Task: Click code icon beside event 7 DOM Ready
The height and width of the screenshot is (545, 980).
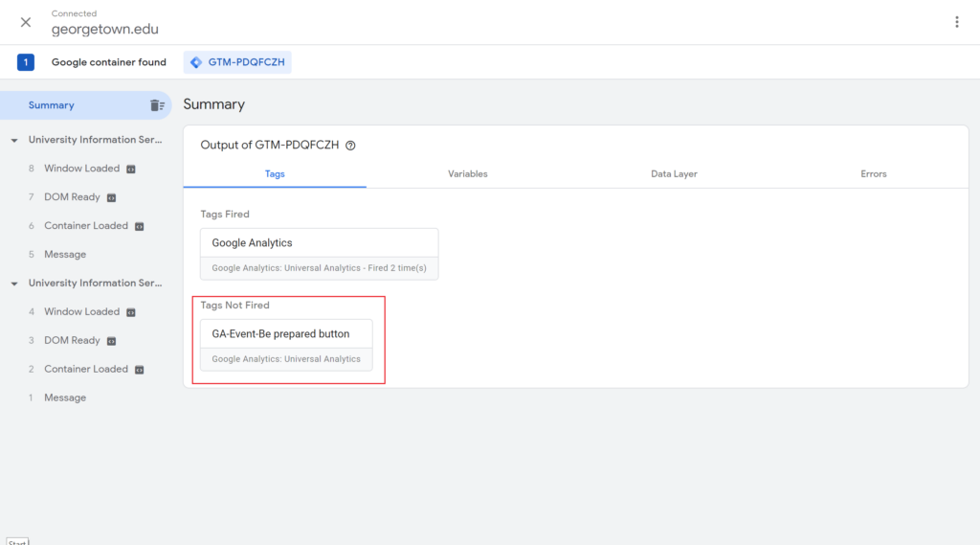Action: 111,197
